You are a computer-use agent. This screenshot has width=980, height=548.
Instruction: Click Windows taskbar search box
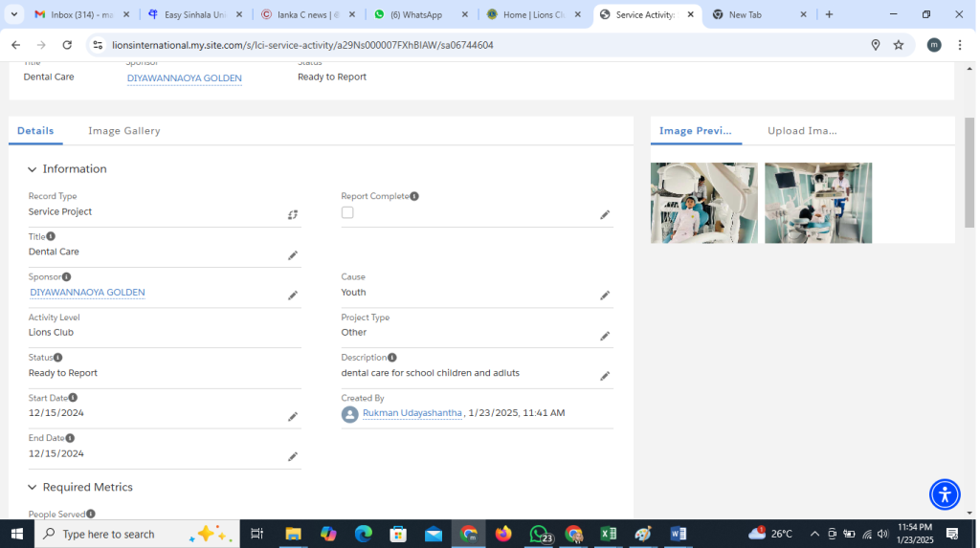click(x=137, y=534)
